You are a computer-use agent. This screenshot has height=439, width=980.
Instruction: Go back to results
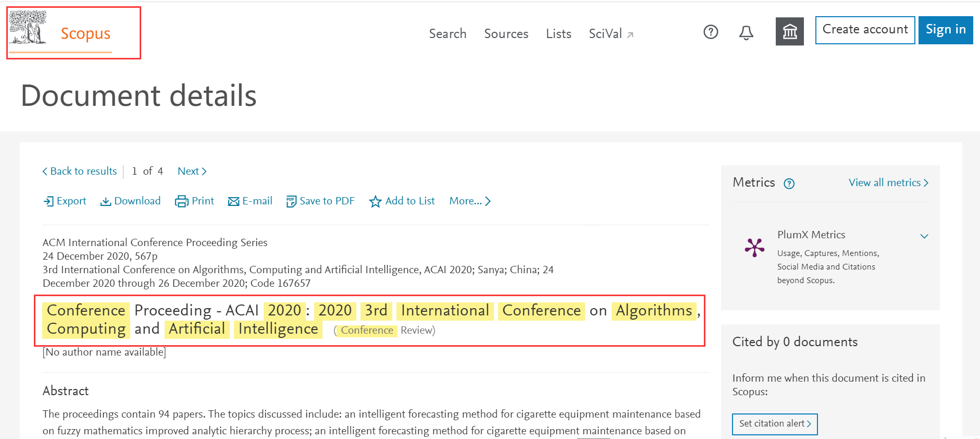80,171
